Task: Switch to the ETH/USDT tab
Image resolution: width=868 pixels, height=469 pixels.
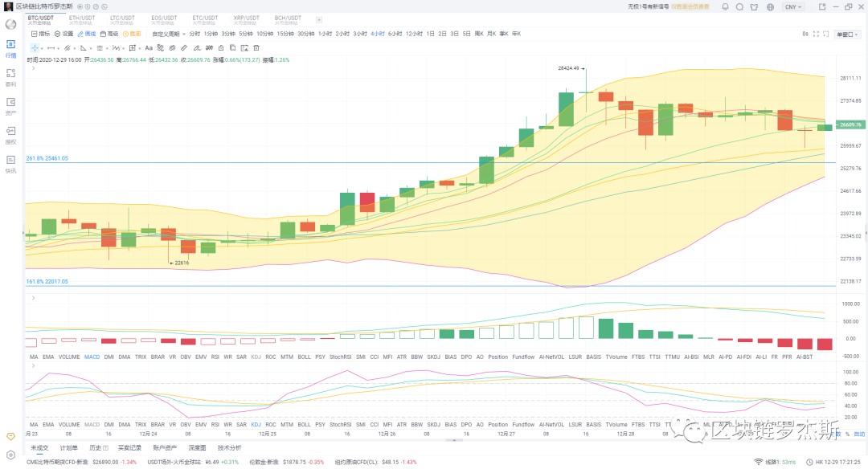Action: click(x=82, y=20)
